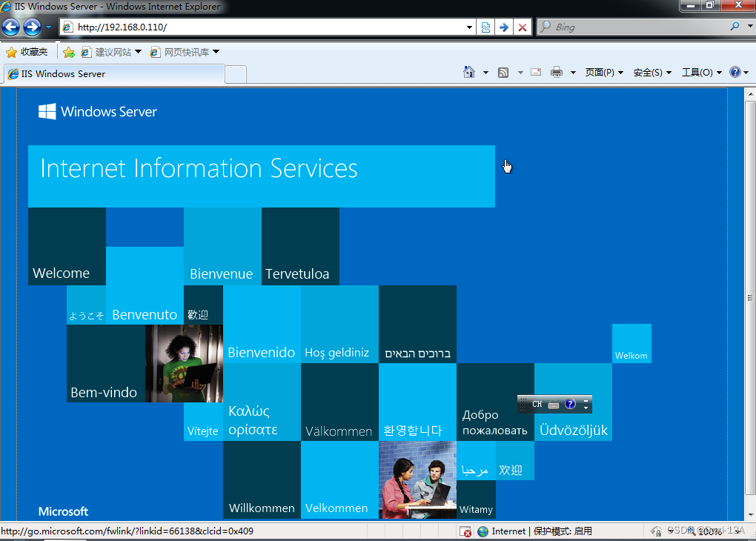This screenshot has width=756, height=541.
Task: Open the 网页快讯库 web slice gallery
Action: point(179,52)
